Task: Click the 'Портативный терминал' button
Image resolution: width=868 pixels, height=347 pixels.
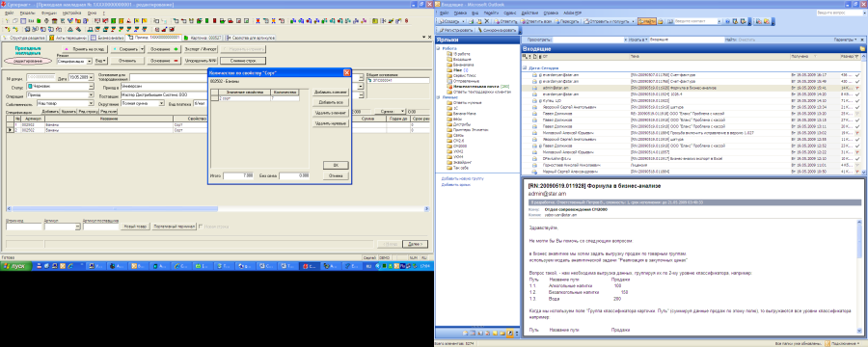Action: point(174,227)
